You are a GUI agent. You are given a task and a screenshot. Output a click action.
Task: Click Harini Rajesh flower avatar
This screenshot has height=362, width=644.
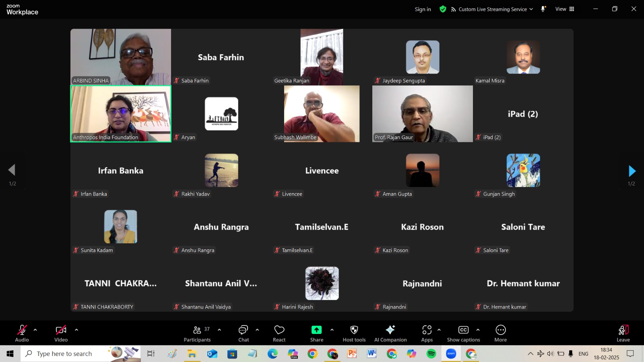coord(322,283)
